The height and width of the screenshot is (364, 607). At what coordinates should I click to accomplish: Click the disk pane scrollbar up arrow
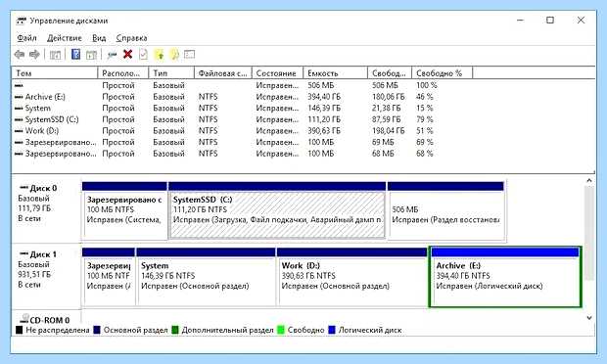click(x=588, y=180)
